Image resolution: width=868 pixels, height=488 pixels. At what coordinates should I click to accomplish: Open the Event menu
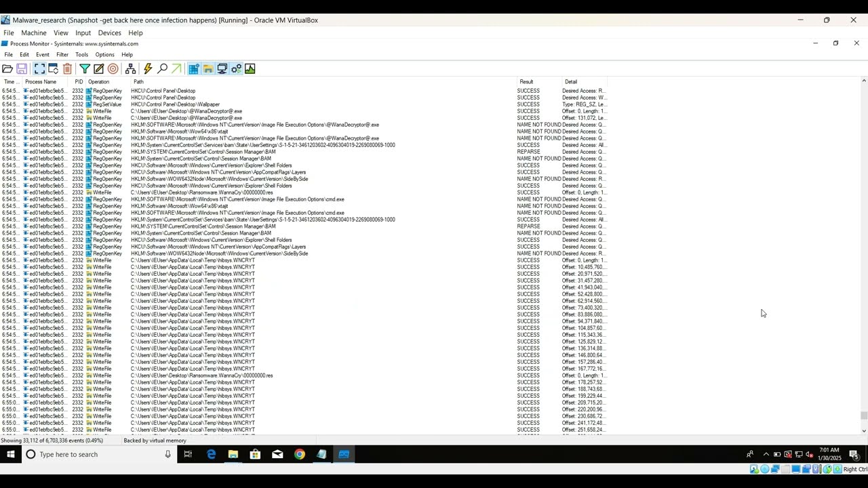(43, 55)
